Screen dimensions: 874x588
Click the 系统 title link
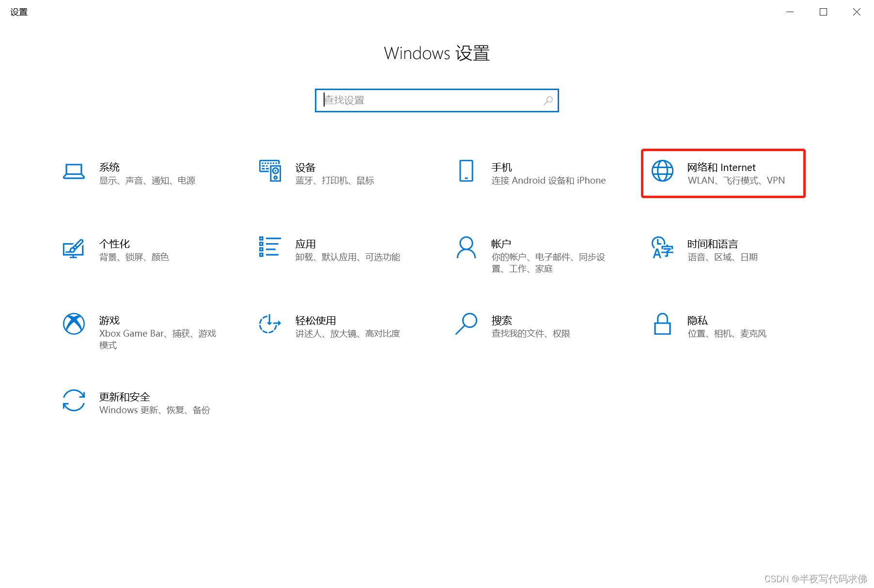tap(109, 167)
